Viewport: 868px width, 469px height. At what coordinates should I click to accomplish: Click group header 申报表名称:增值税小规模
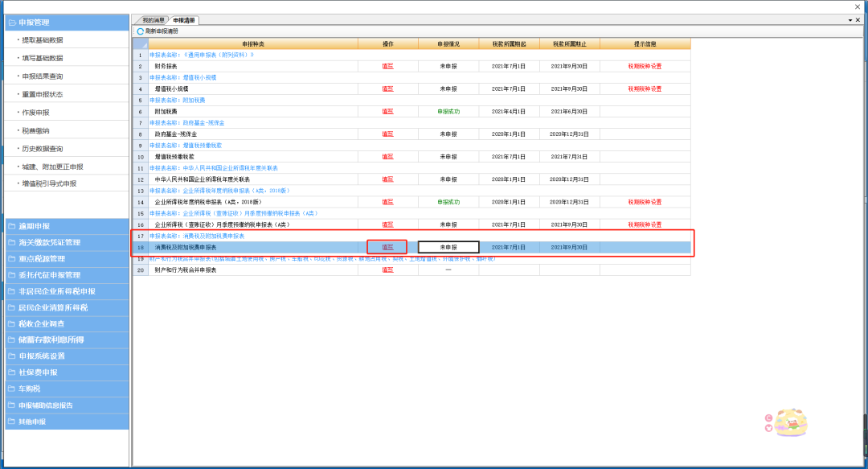click(183, 77)
